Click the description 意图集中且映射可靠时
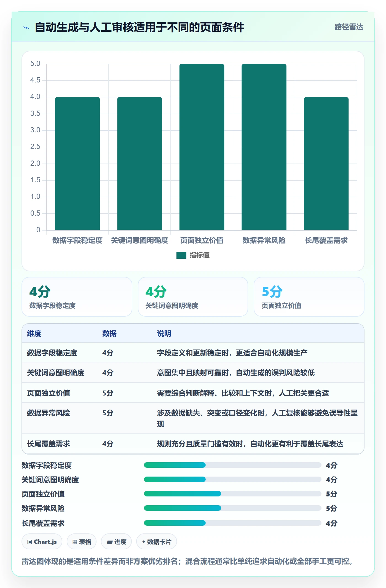 [x=236, y=373]
